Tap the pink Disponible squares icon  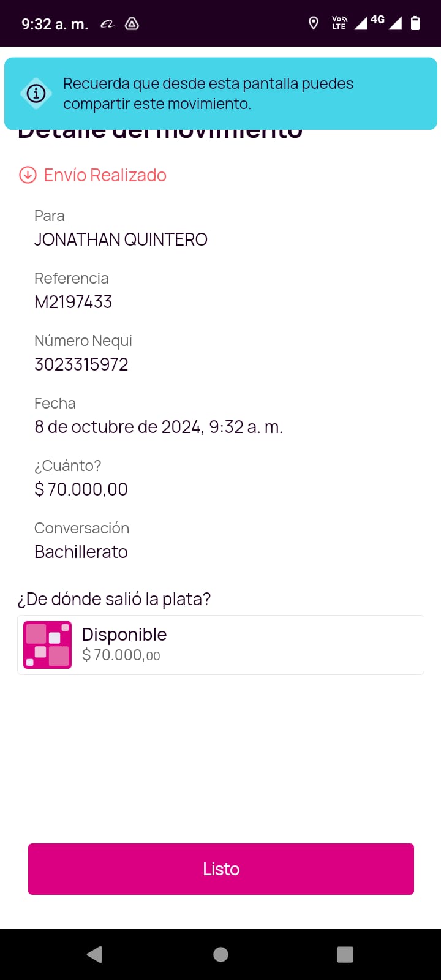(47, 645)
